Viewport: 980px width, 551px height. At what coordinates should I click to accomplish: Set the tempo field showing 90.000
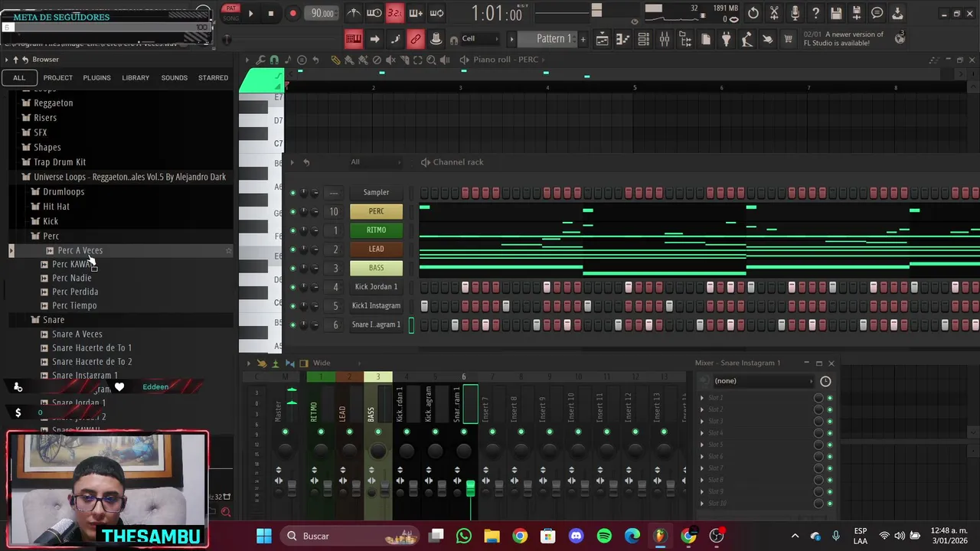[322, 13]
